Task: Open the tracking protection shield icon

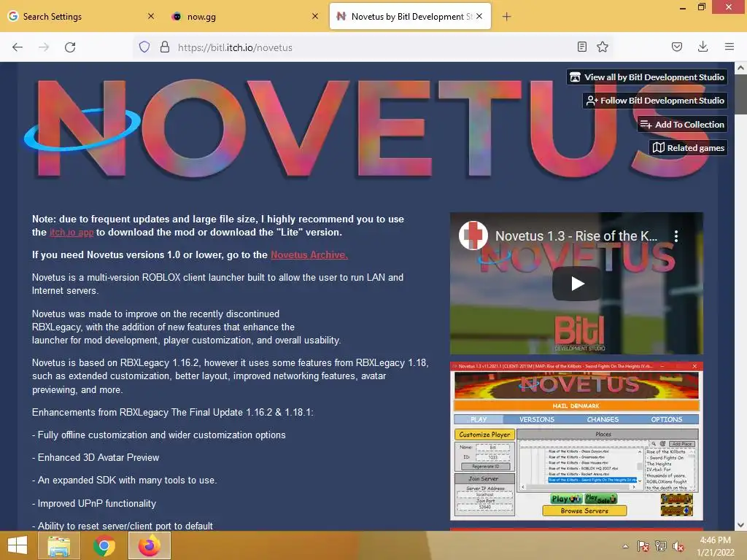Action: pos(144,47)
